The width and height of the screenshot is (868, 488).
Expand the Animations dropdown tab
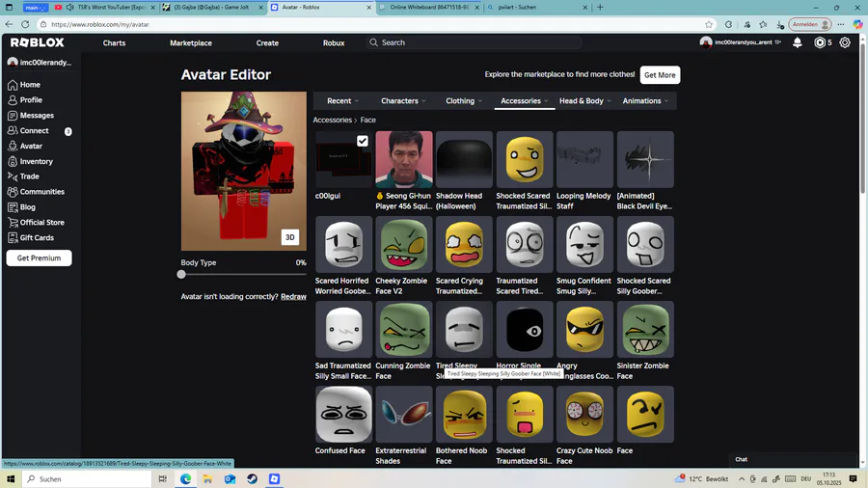click(645, 100)
